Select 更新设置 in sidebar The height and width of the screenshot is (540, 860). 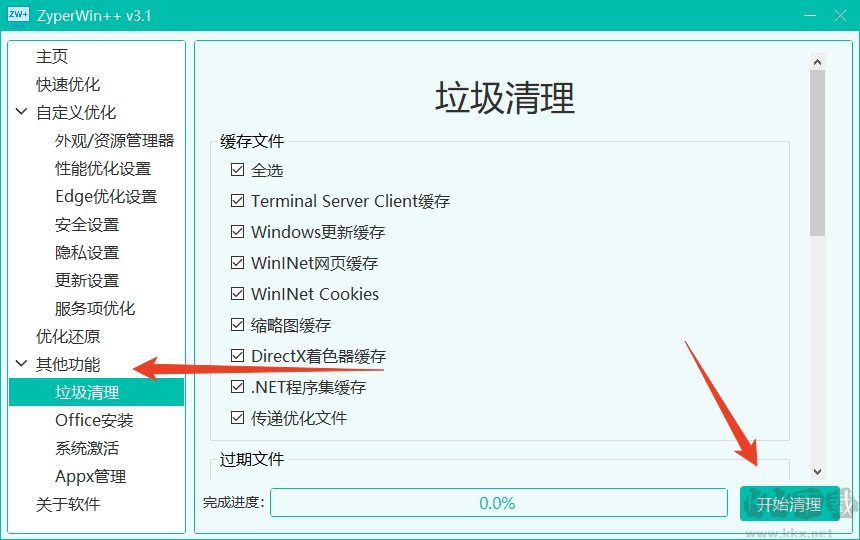click(87, 281)
